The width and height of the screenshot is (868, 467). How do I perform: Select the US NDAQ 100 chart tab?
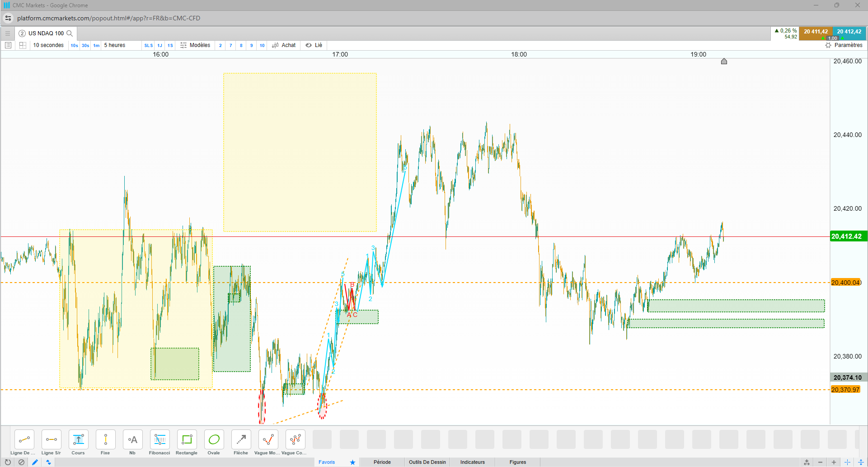tap(46, 33)
